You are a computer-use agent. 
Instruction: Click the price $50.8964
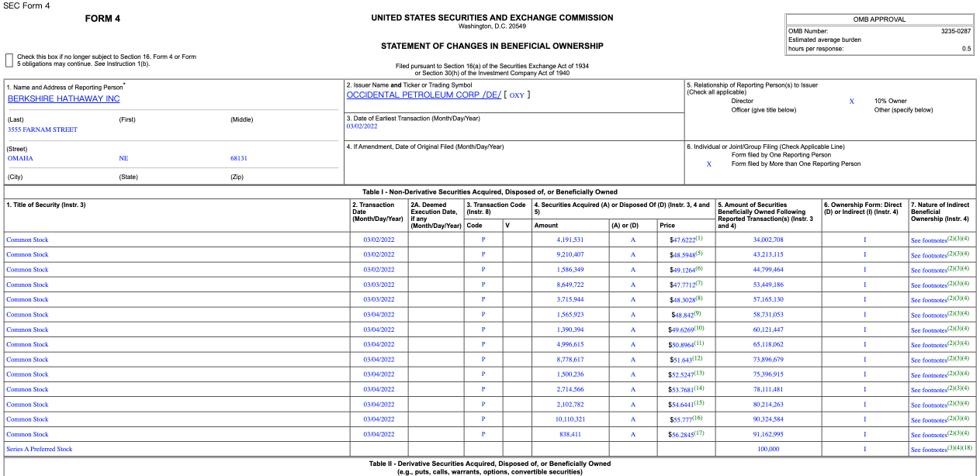coord(681,345)
